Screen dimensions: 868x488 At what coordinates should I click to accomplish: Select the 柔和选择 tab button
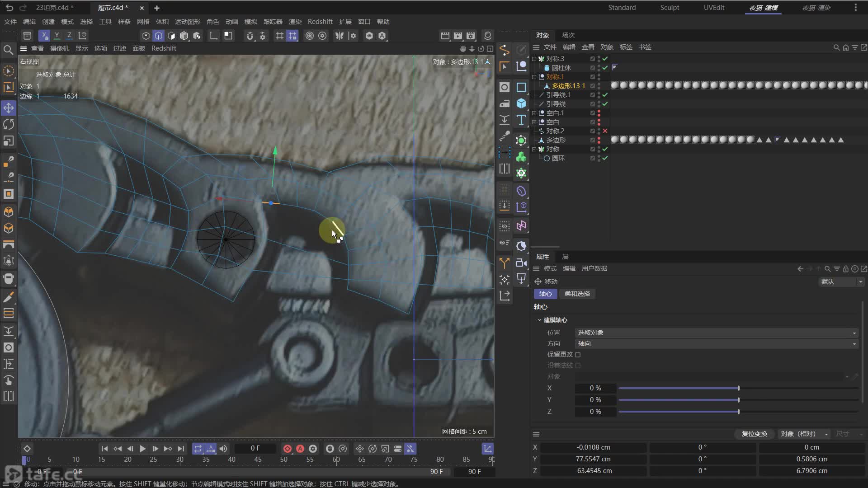click(577, 294)
